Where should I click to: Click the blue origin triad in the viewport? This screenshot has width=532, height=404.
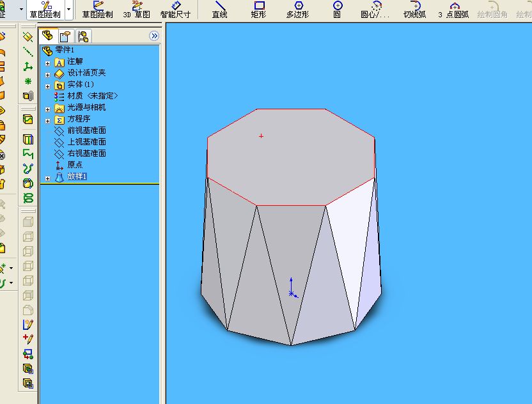click(x=293, y=289)
